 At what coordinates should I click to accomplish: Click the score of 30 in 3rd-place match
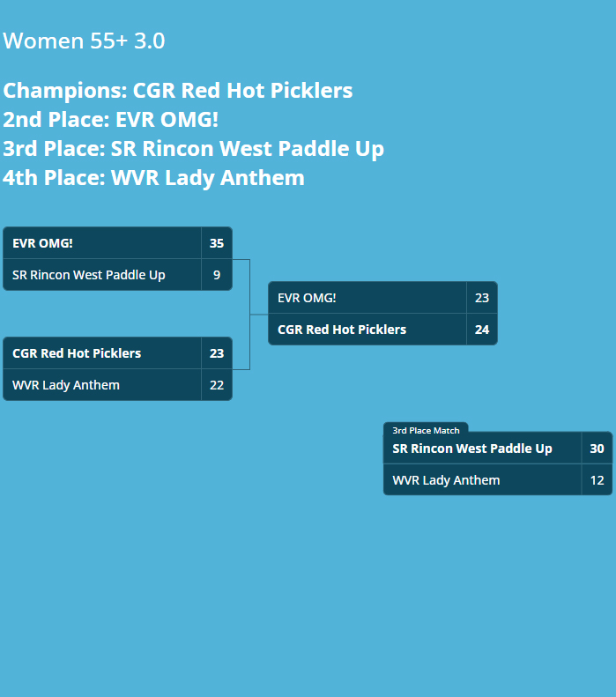[x=597, y=449]
